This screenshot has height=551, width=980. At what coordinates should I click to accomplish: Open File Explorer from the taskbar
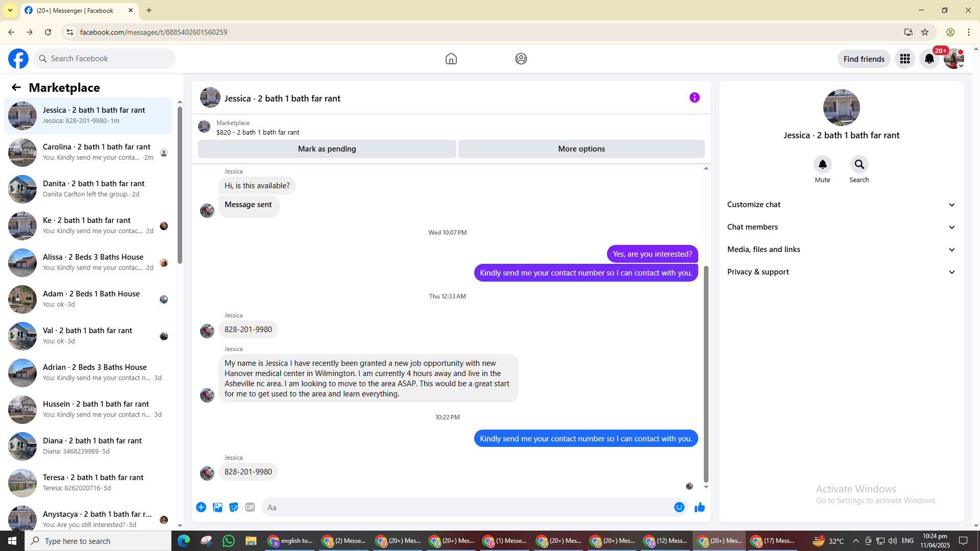coord(251,541)
